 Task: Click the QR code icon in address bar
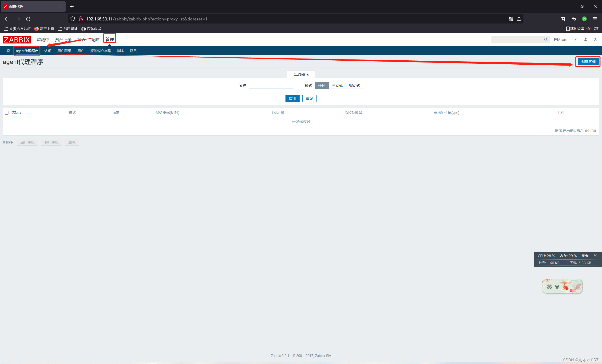point(511,19)
